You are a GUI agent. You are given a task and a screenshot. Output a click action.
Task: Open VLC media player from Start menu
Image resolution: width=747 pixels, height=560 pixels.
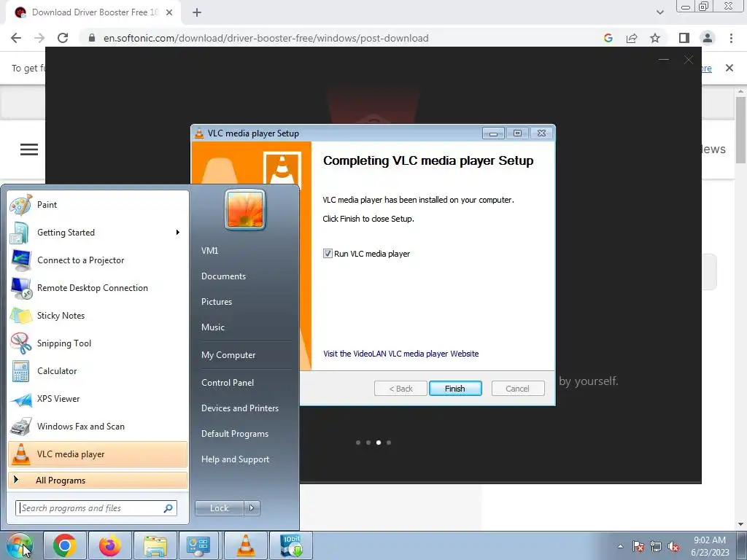[x=98, y=454]
